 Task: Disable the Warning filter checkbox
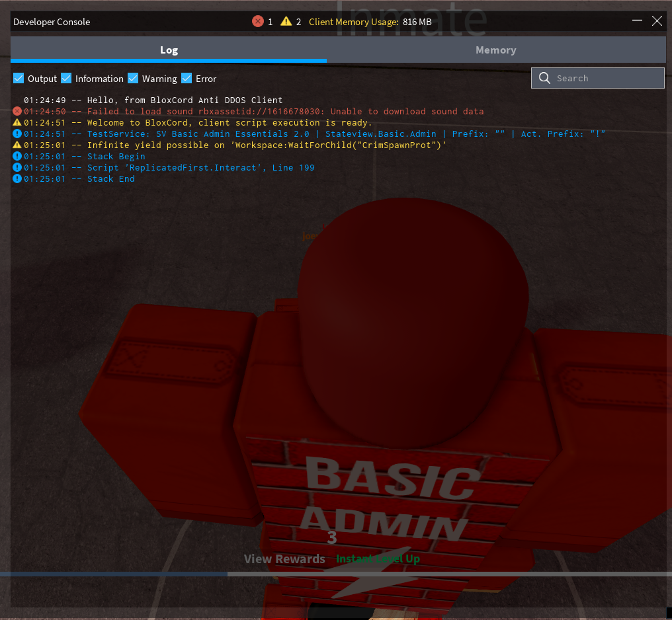click(133, 79)
